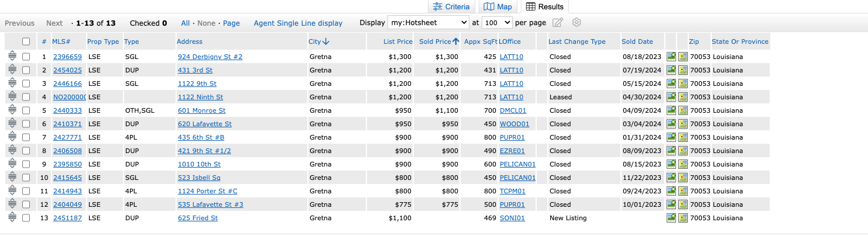The width and height of the screenshot is (868, 236).
Task: Click Agent Single Line display link
Action: click(298, 23)
